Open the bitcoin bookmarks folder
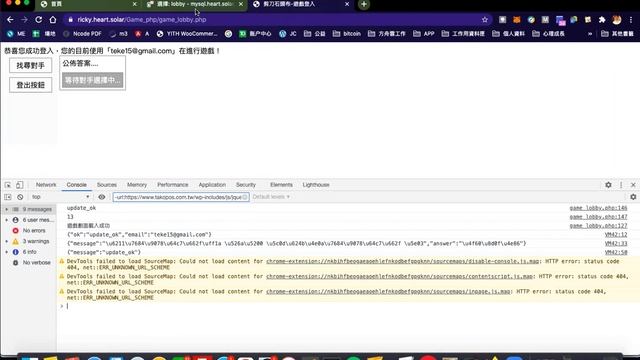The height and width of the screenshot is (360, 640). click(347, 34)
